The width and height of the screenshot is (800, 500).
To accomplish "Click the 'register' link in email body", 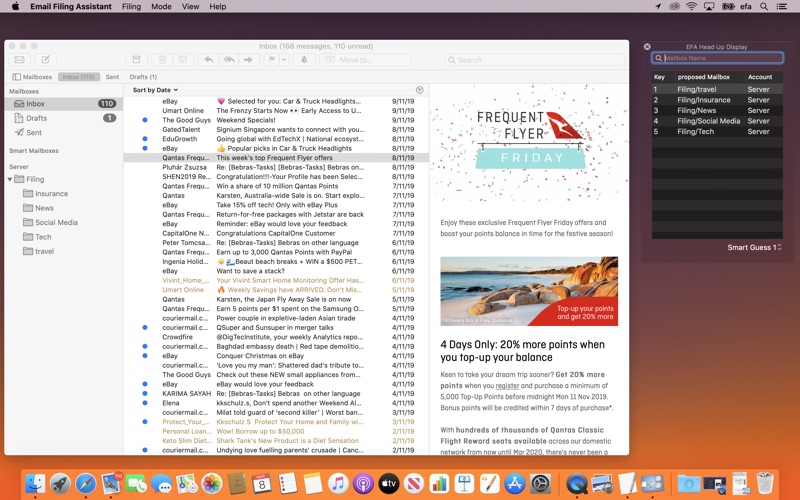I will (507, 386).
